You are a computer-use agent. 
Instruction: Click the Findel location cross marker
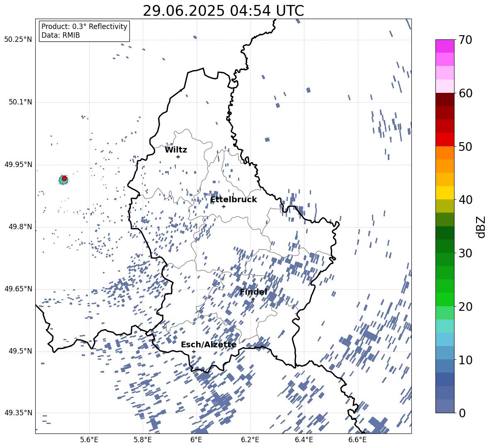(253, 299)
